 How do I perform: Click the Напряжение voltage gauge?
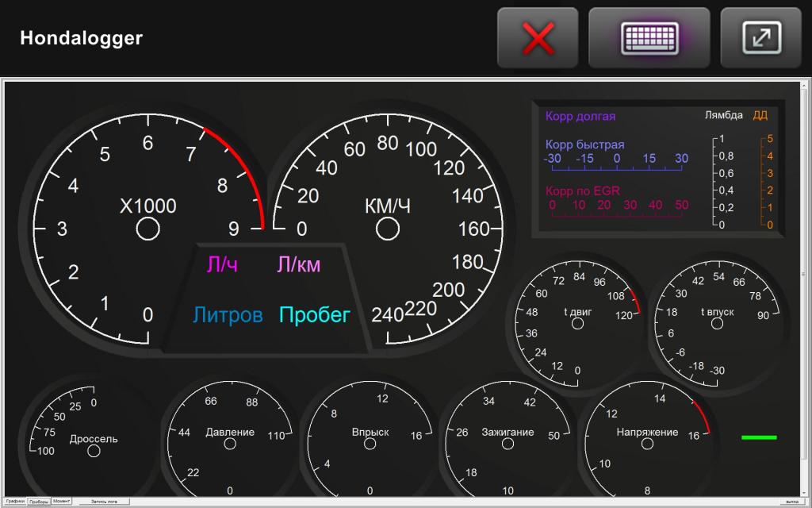[x=647, y=443]
